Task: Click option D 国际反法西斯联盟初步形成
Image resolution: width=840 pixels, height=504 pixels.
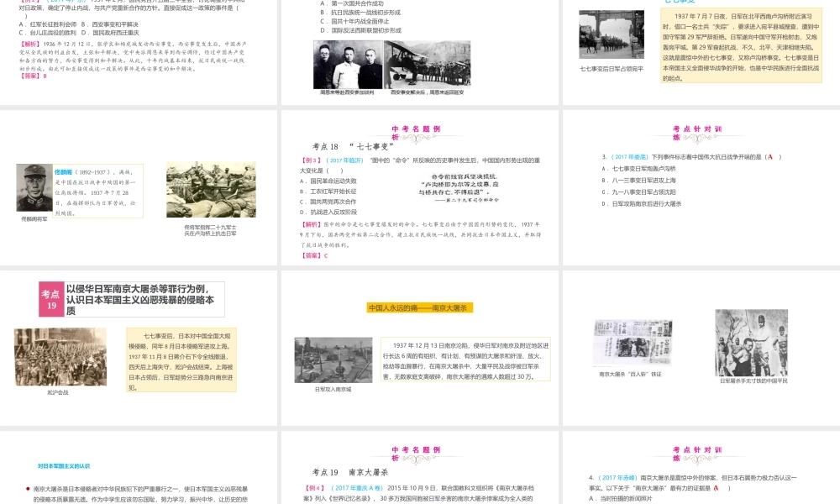Action: 360,30
